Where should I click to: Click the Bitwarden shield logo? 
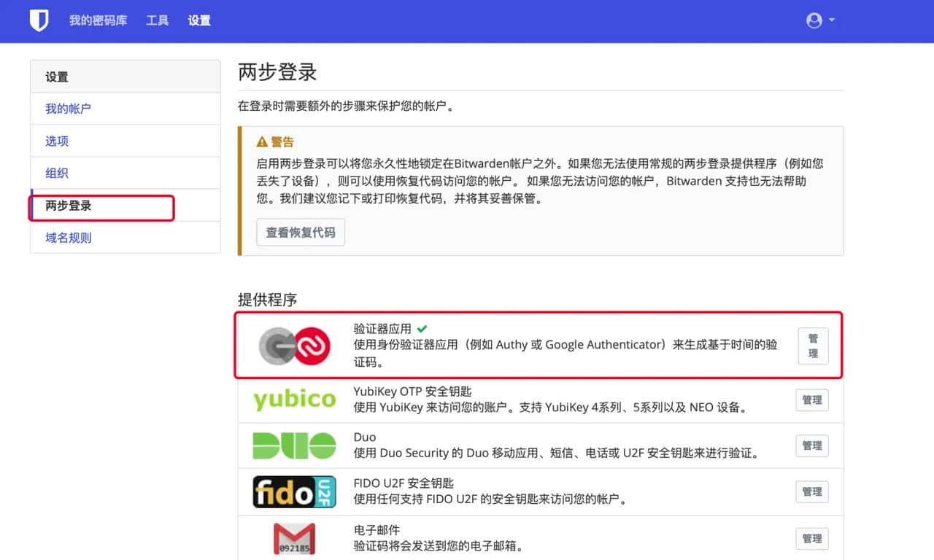[x=39, y=20]
